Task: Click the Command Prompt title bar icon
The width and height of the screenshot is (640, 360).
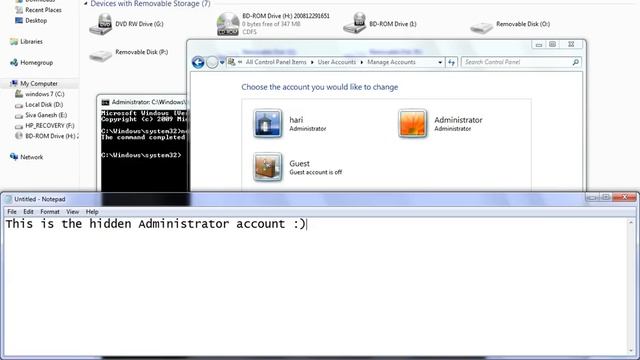Action: [105, 102]
